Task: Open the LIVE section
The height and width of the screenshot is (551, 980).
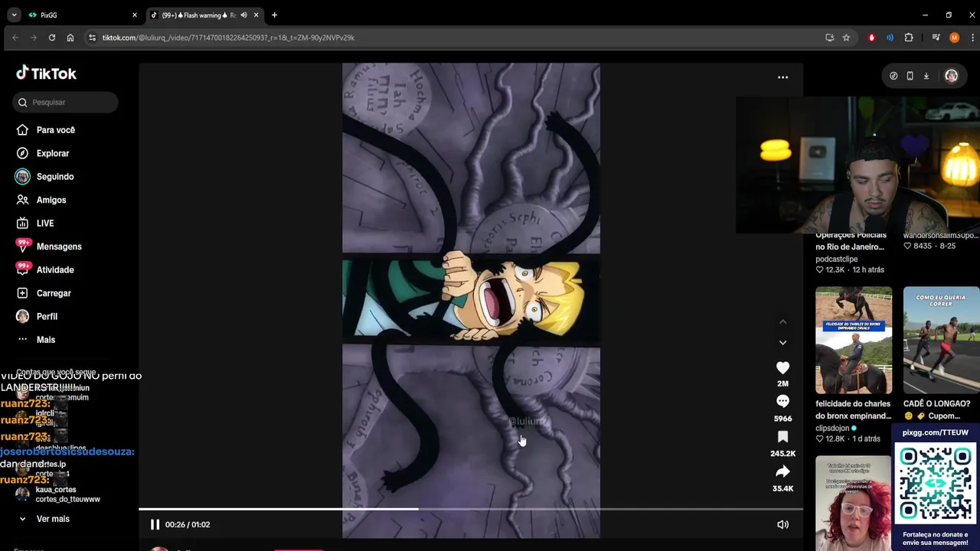Action: [35, 223]
